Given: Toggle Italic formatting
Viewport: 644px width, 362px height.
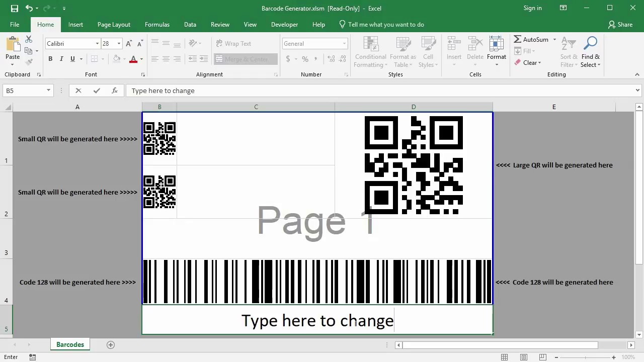Looking at the screenshot, I should pos(61,59).
